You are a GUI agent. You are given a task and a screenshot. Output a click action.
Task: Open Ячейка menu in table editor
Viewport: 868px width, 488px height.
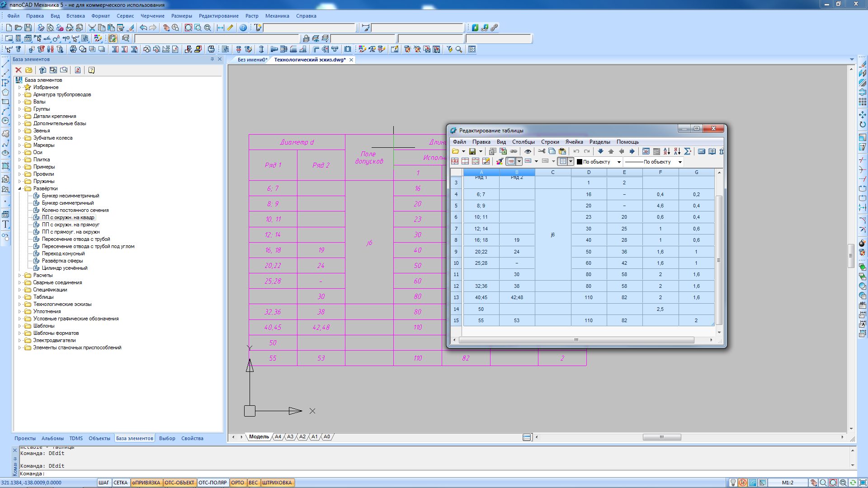pos(574,142)
